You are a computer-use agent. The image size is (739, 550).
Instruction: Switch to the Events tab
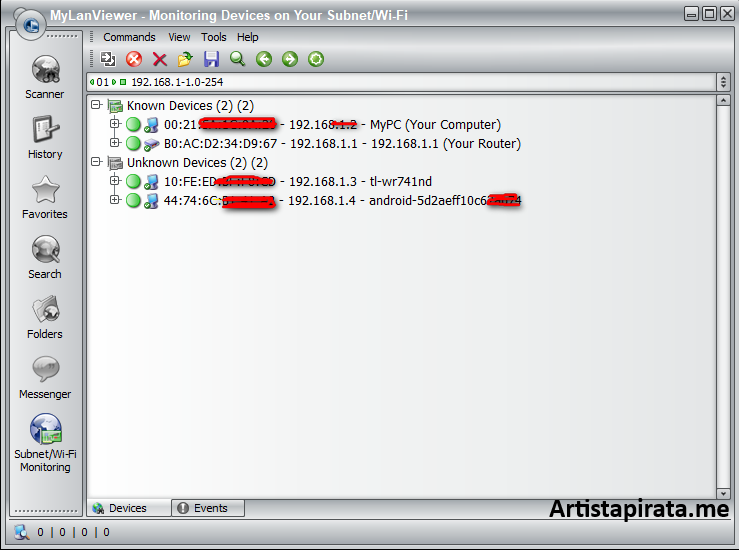[x=209, y=508]
